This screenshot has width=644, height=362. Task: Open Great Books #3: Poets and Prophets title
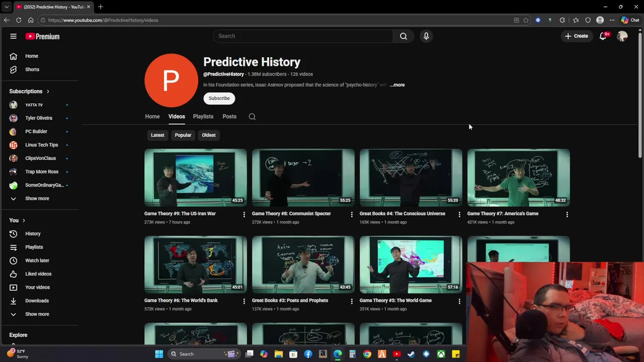[290, 301]
